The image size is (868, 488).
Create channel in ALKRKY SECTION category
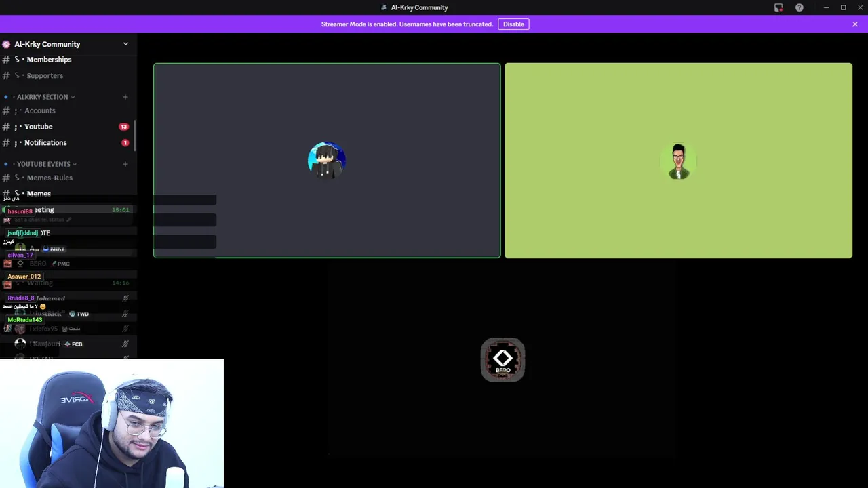(x=125, y=97)
